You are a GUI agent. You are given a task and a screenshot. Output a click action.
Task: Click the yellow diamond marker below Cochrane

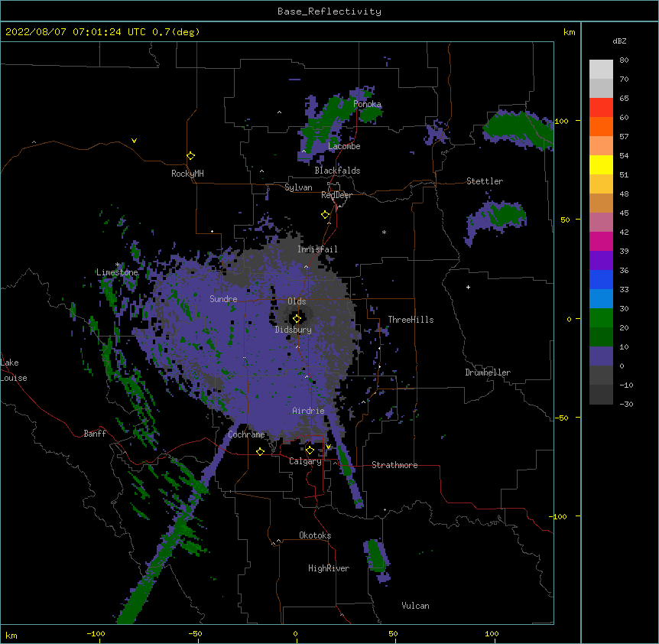[x=260, y=451]
